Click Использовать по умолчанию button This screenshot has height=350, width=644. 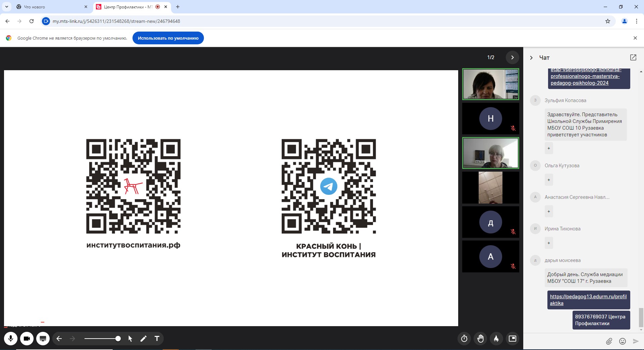168,38
